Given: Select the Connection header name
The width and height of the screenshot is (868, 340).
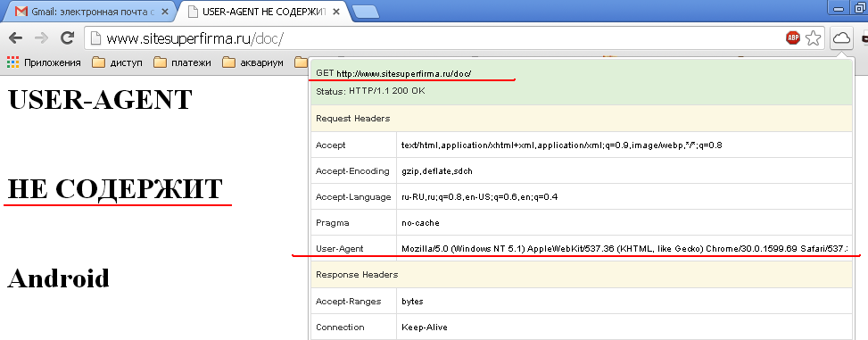Looking at the screenshot, I should tap(340, 328).
